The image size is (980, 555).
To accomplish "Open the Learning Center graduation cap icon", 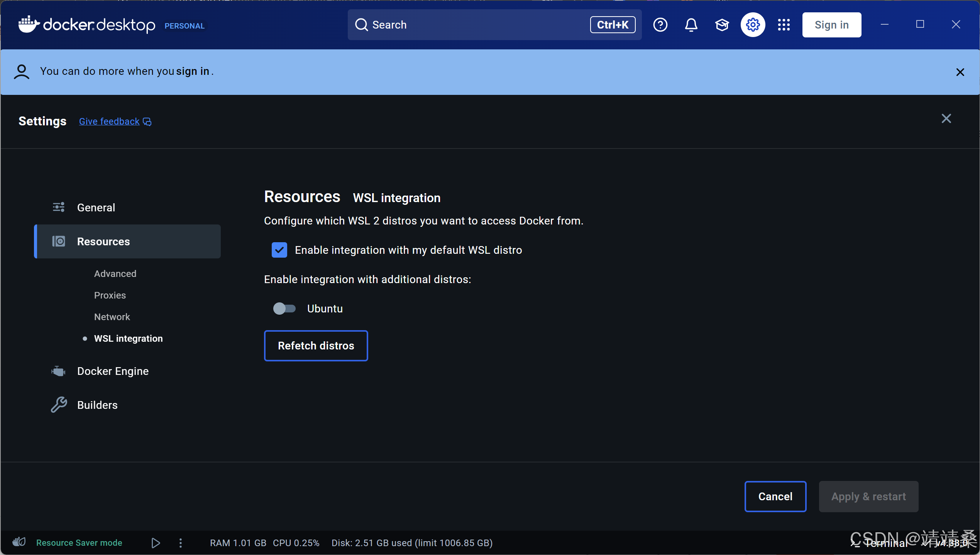I will tap(722, 25).
